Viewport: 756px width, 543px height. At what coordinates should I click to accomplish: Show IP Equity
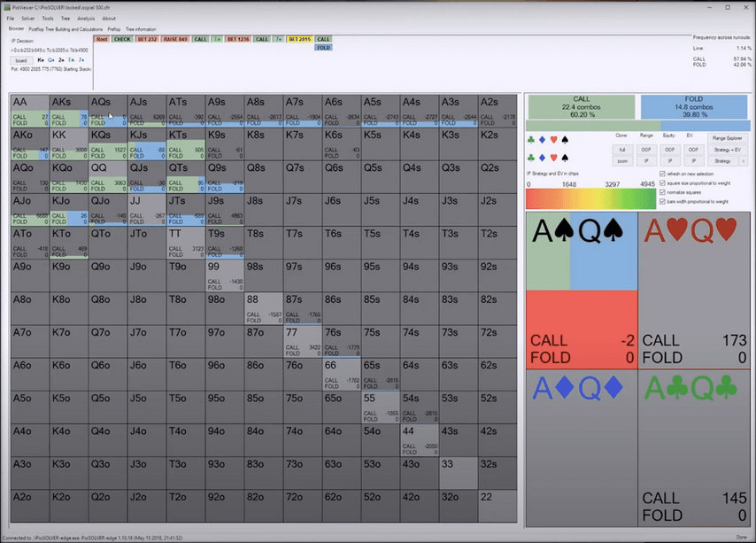(x=670, y=161)
